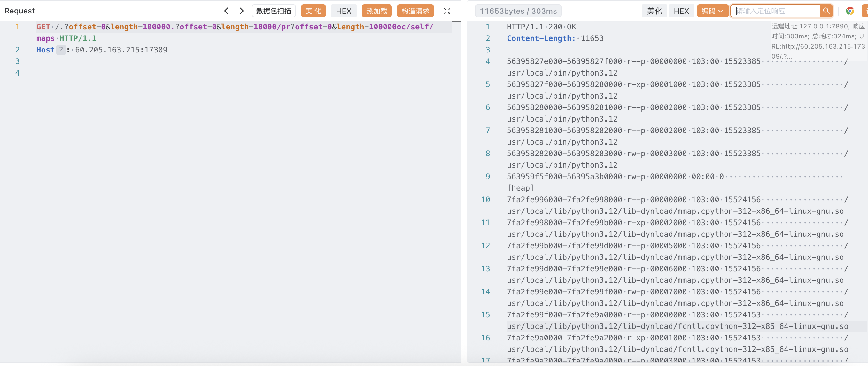Focus the 请输入定位响应 search field
The height and width of the screenshot is (366, 868).
[776, 11]
